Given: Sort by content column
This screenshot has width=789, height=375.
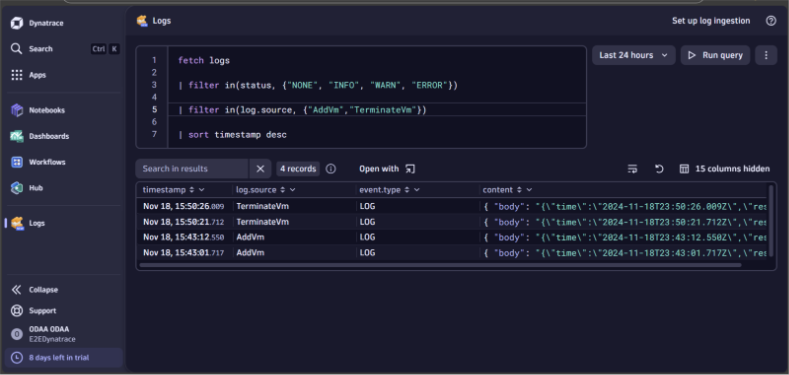Looking at the screenshot, I should 519,190.
